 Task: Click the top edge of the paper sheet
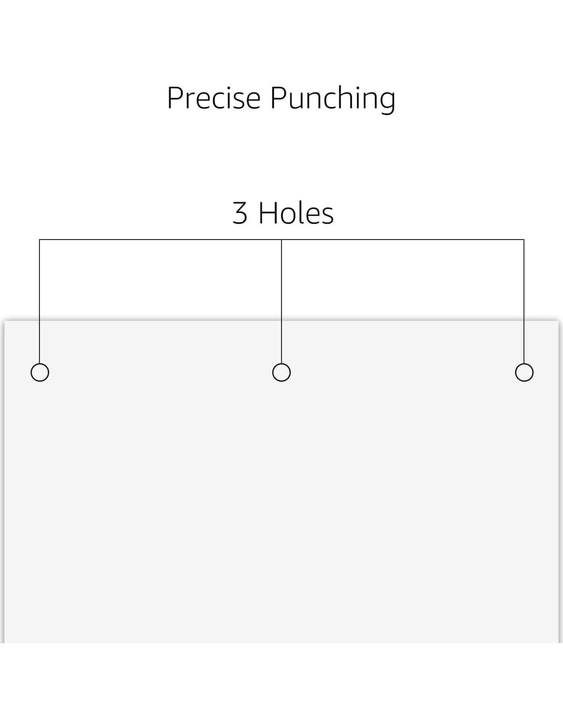(x=154, y=321)
